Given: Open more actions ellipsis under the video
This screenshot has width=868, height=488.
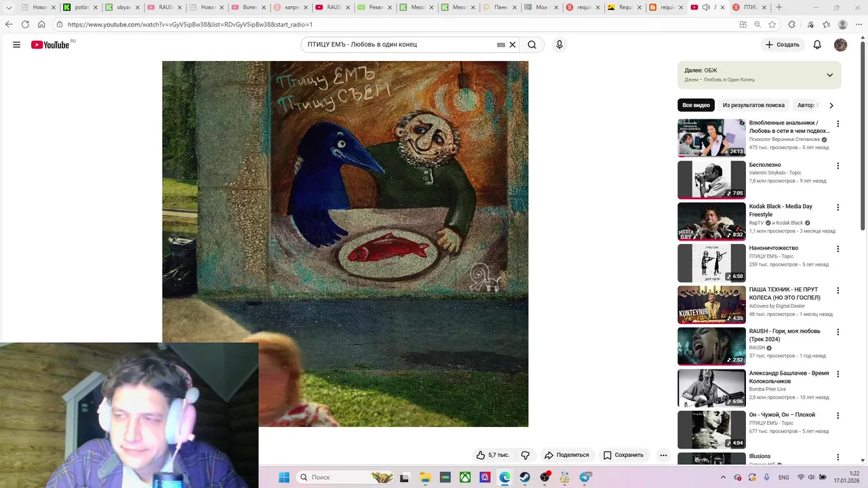Looking at the screenshot, I should tap(663, 455).
